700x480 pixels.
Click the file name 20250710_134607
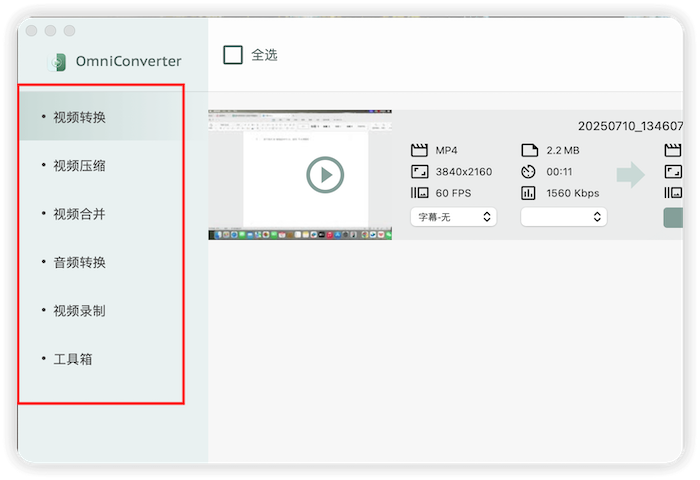(630, 126)
